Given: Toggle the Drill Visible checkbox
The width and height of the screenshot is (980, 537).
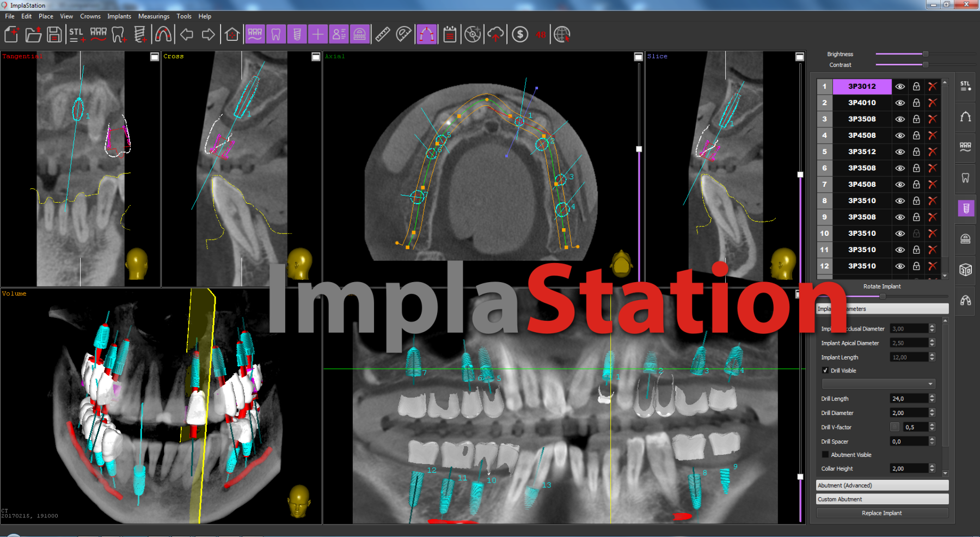Looking at the screenshot, I should [825, 370].
